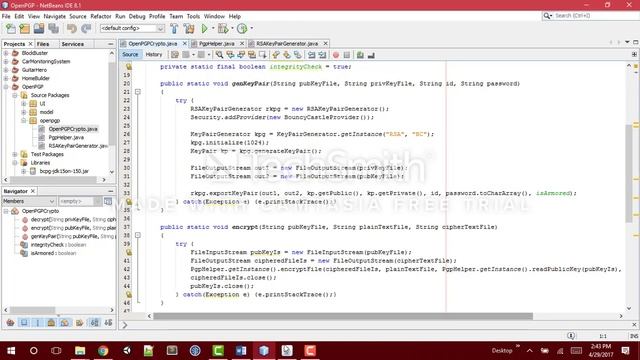Toggle fully qualified names in Navigator
This screenshot has width=640, height=360.
80,322
